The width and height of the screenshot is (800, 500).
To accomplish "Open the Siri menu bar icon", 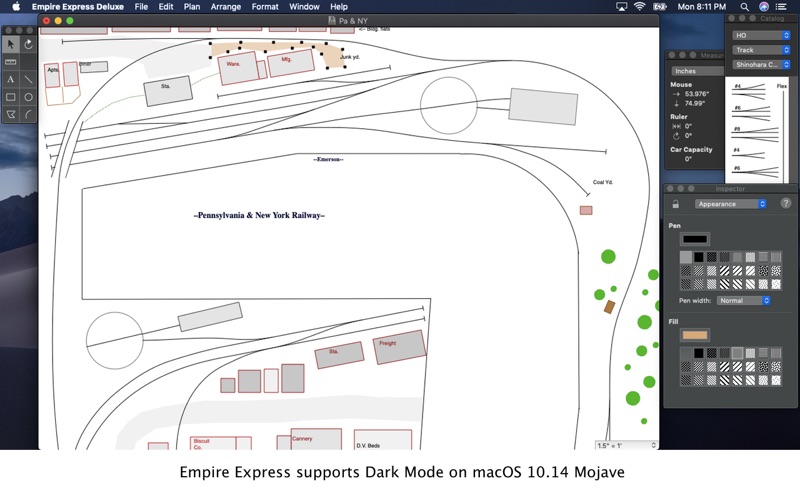I will tap(764, 7).
